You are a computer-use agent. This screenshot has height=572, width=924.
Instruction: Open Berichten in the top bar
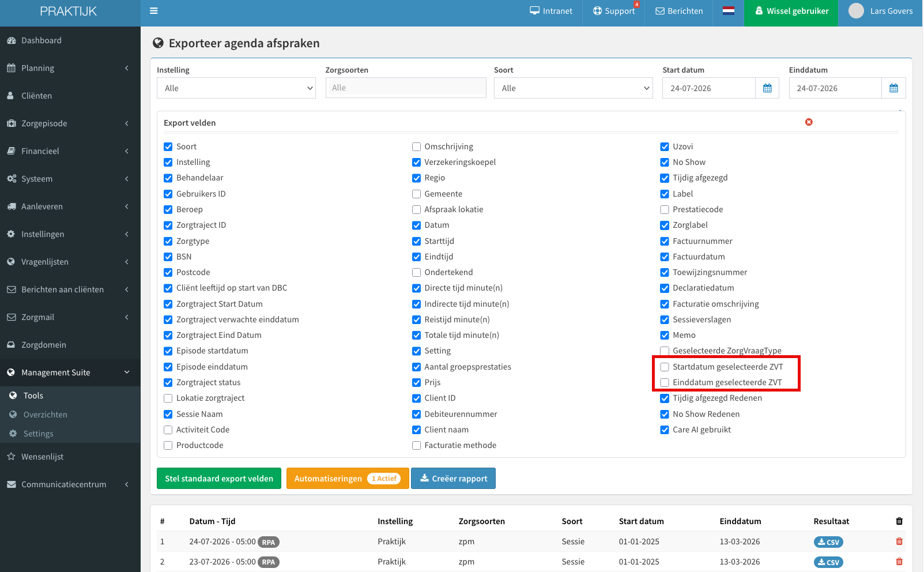point(679,11)
